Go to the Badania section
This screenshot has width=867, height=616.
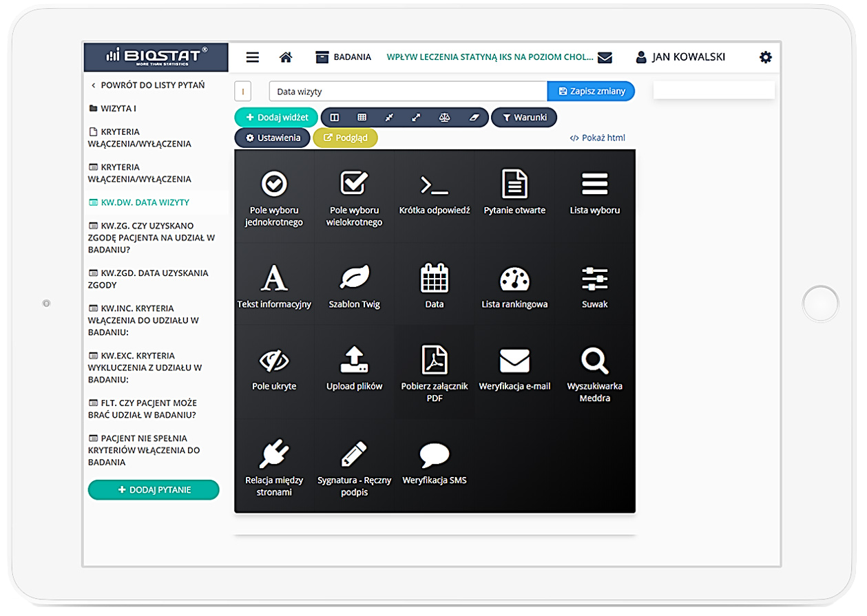point(342,57)
